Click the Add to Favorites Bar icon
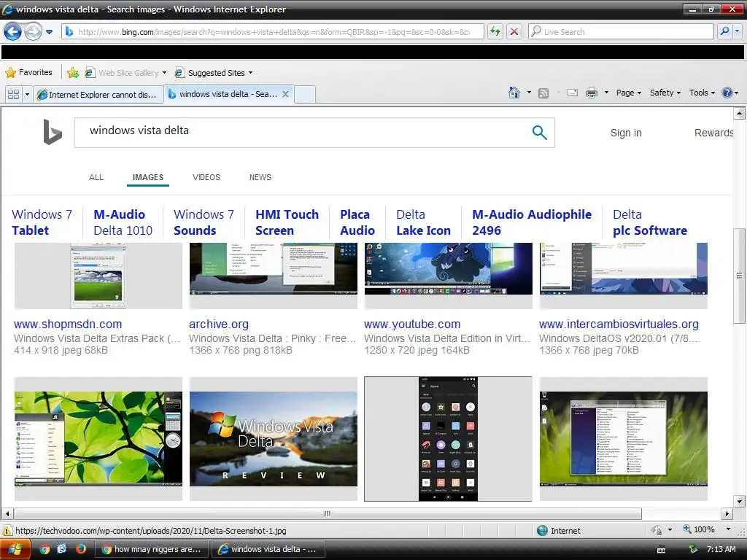 coord(73,72)
